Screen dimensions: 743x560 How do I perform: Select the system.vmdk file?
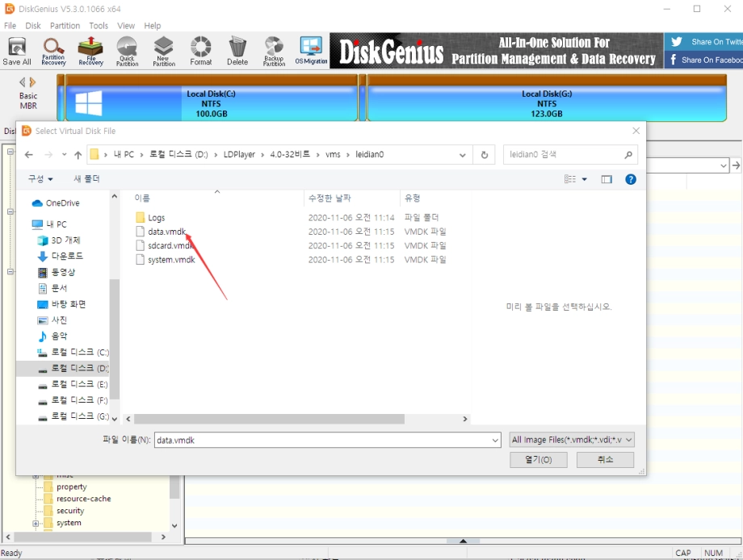point(166,260)
